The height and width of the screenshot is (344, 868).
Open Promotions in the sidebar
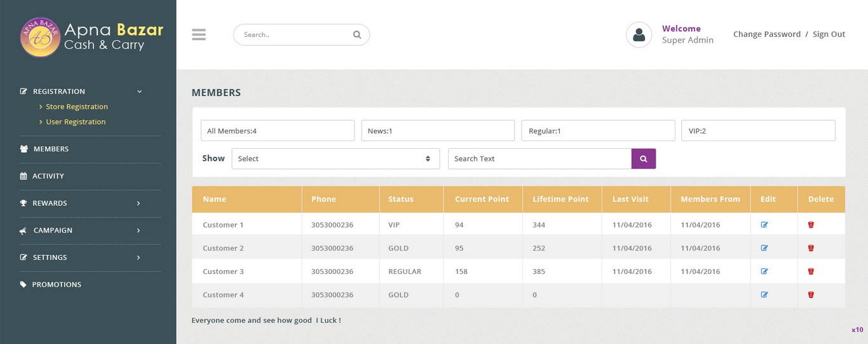[57, 285]
